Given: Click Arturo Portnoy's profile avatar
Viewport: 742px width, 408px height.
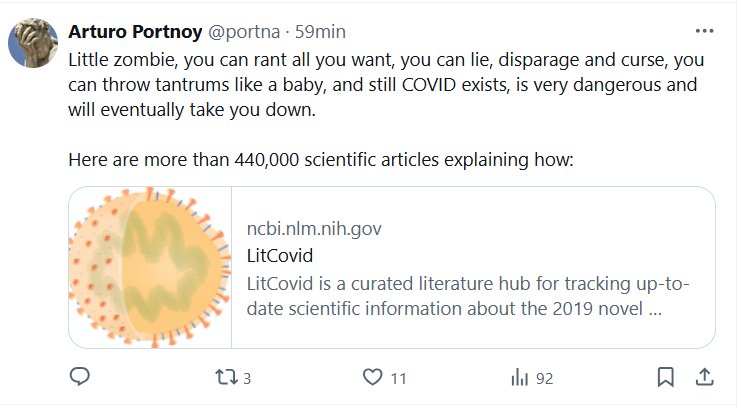Looking at the screenshot, I should pos(32,43).
